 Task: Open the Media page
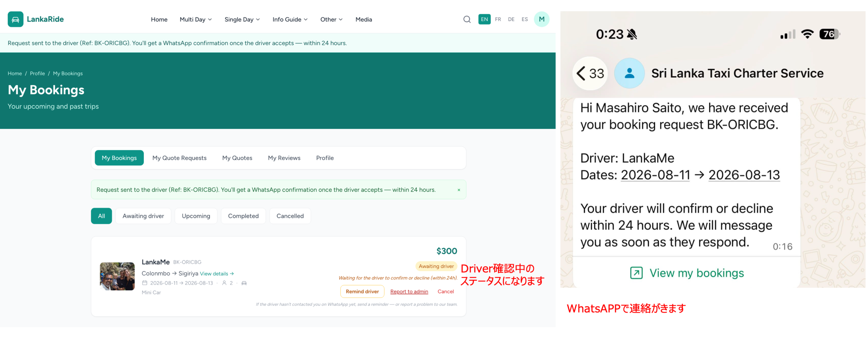coord(363,20)
